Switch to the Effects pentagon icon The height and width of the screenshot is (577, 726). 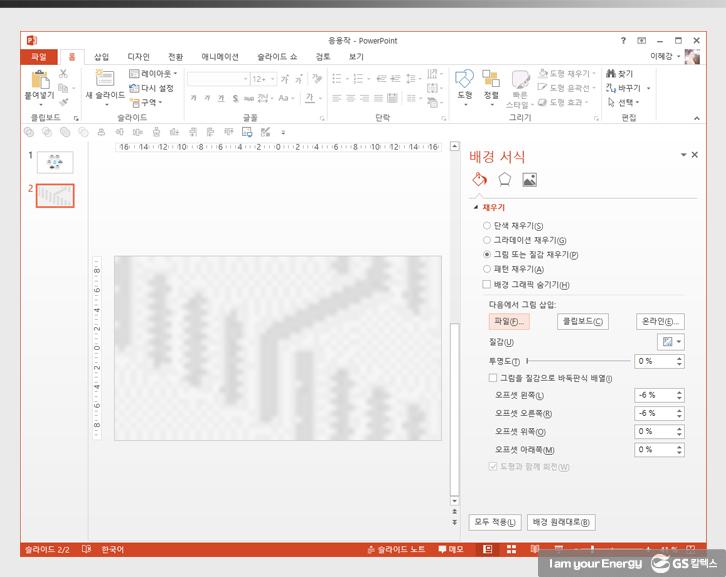point(504,180)
